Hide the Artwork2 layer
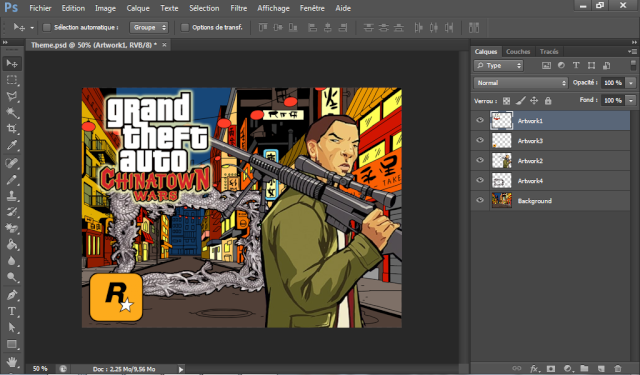This screenshot has width=640, height=375. [480, 160]
